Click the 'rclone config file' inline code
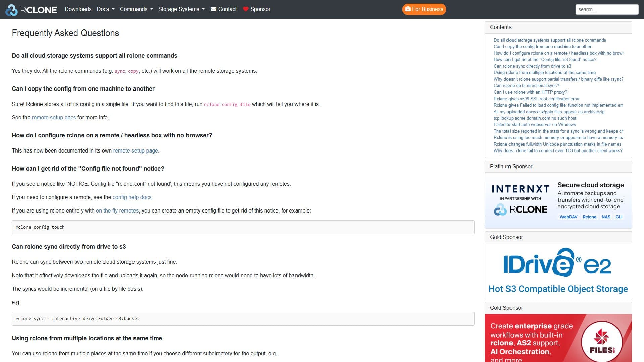The height and width of the screenshot is (362, 644). [227, 105]
